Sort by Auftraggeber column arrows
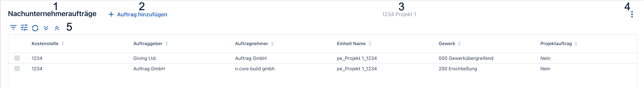The image size is (644, 88). click(x=167, y=44)
